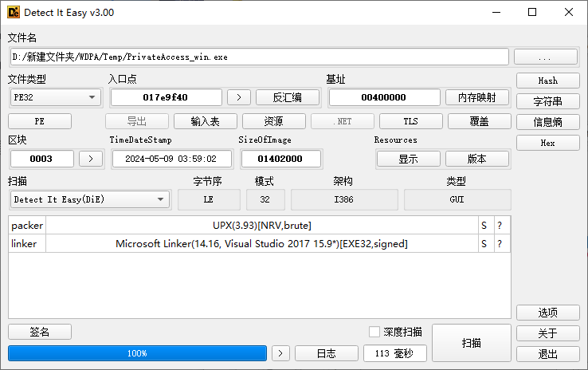Enable the 深度扫描 deep scan checkbox
This screenshot has width=588, height=370.
374,332
